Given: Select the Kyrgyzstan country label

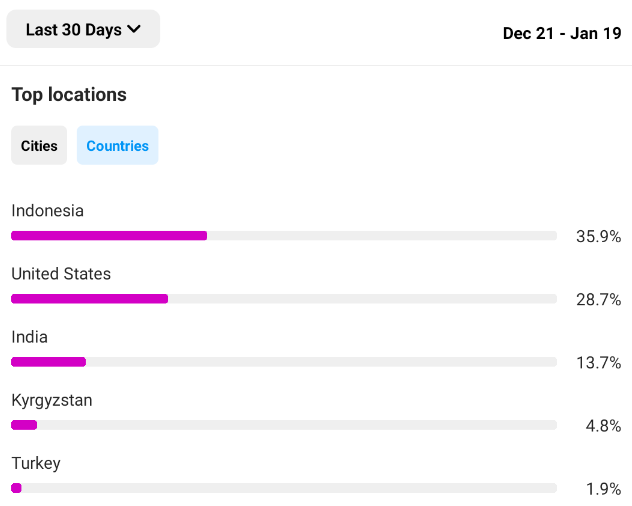Looking at the screenshot, I should tap(52, 401).
